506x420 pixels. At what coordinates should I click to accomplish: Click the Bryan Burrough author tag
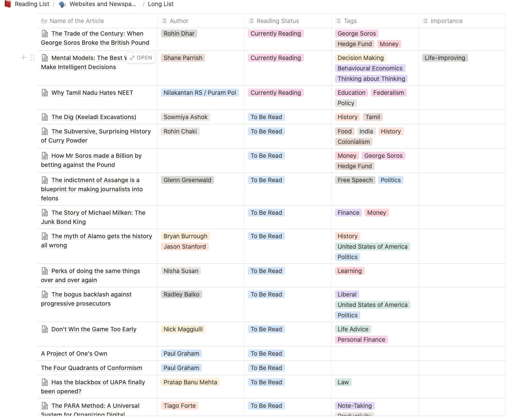(x=185, y=236)
